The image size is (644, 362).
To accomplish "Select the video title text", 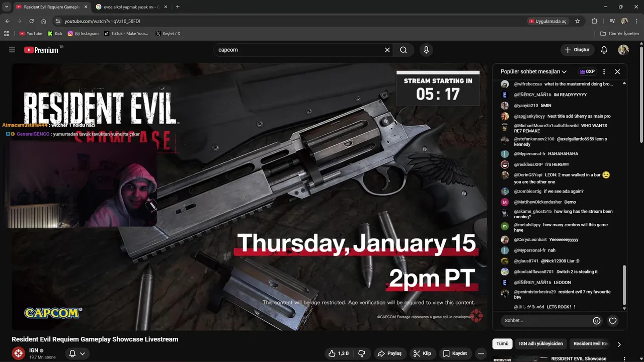I will tap(95, 339).
